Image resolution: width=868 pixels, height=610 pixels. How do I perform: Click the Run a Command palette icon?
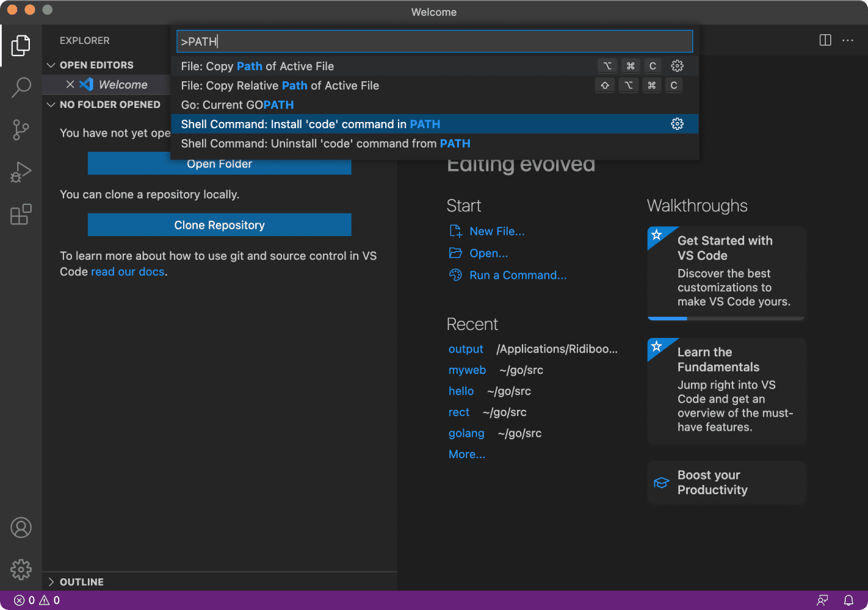coord(455,275)
